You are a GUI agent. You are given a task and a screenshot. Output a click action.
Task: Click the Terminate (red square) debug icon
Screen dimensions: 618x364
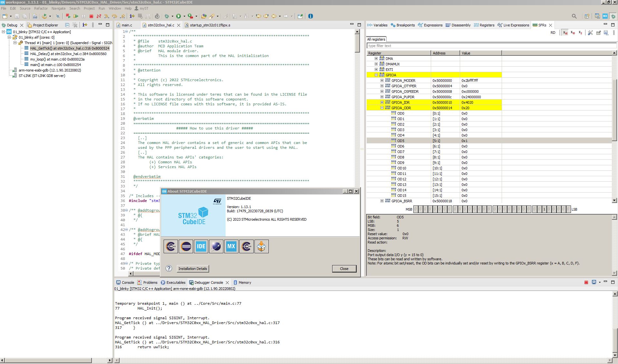(x=91, y=16)
